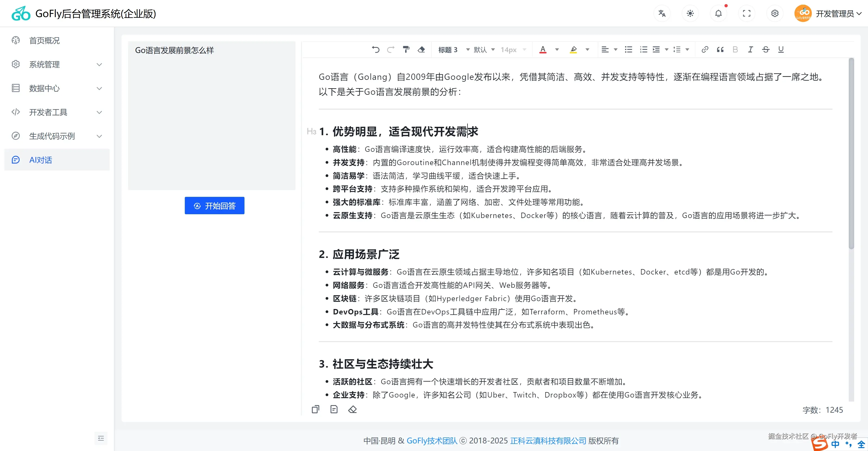
Task: Toggle the light/dark theme icon
Action: [x=690, y=14]
